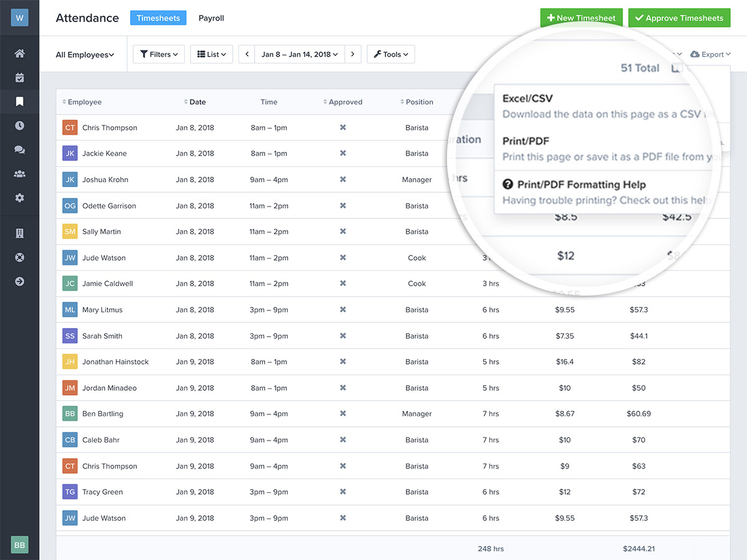Open the settings gear in the sidebar

(19, 198)
